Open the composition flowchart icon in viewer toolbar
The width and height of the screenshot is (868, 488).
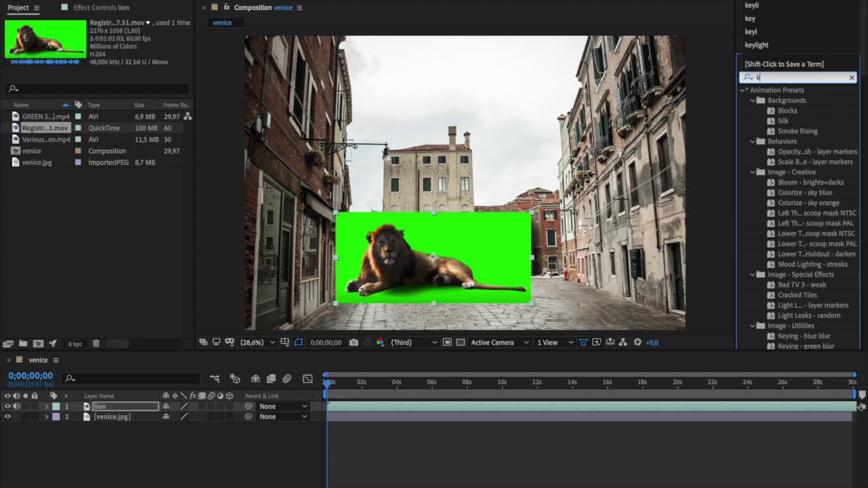click(x=624, y=342)
